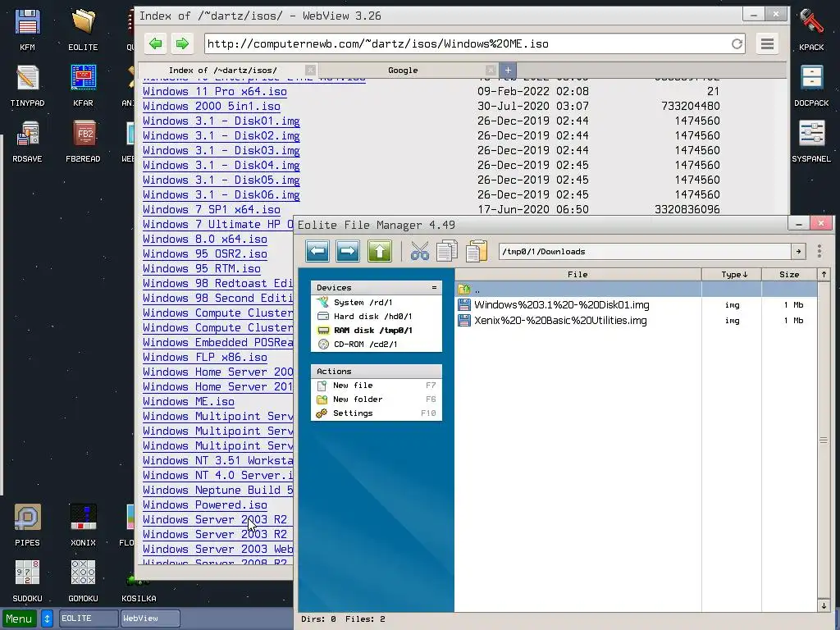
Task: Select Xenix%20-%20Basic%20Utilities.img file
Action: click(x=636, y=321)
